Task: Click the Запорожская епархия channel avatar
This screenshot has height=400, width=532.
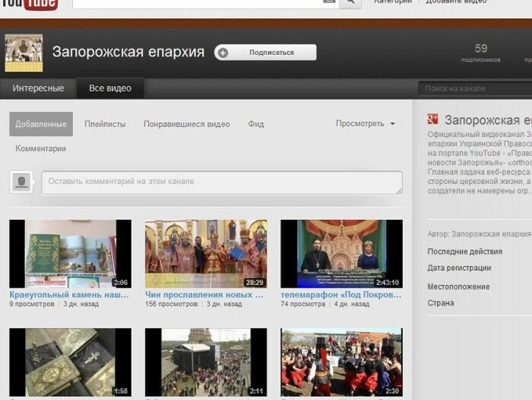Action: [x=24, y=52]
